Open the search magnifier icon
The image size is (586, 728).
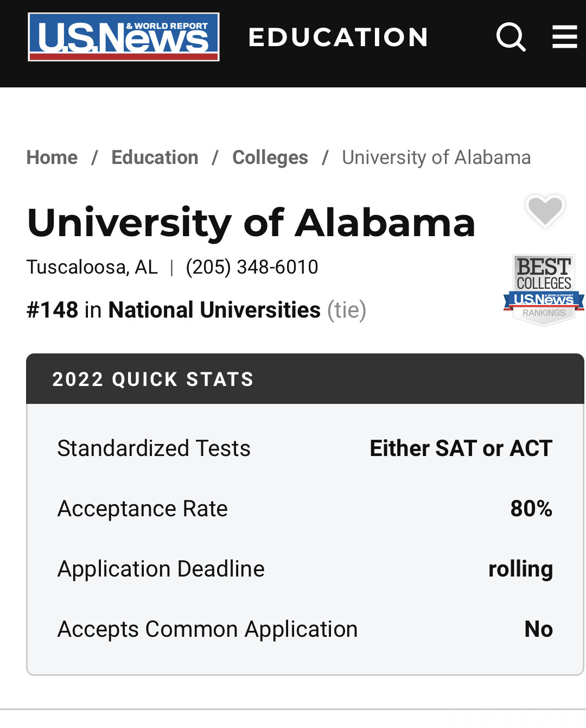pyautogui.click(x=511, y=37)
